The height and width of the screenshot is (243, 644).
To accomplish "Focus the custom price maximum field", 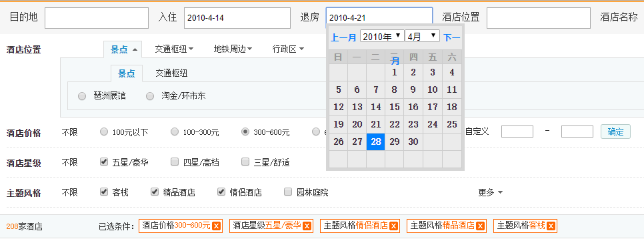I will (x=577, y=132).
